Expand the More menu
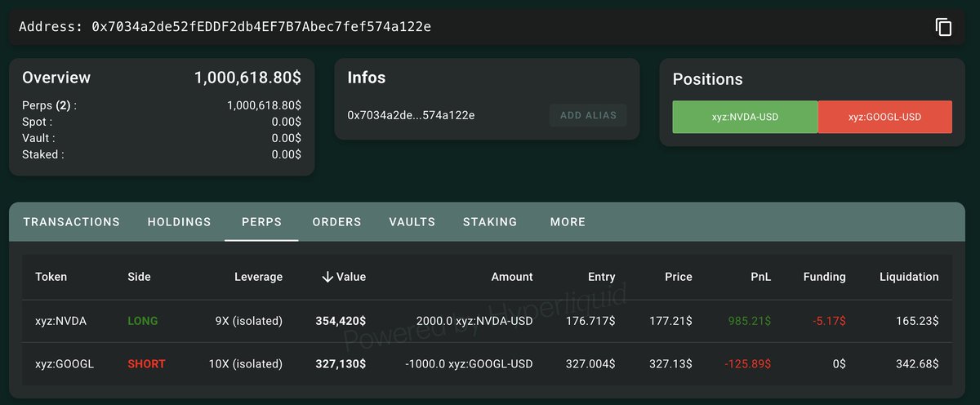The height and width of the screenshot is (405, 980). coord(568,222)
